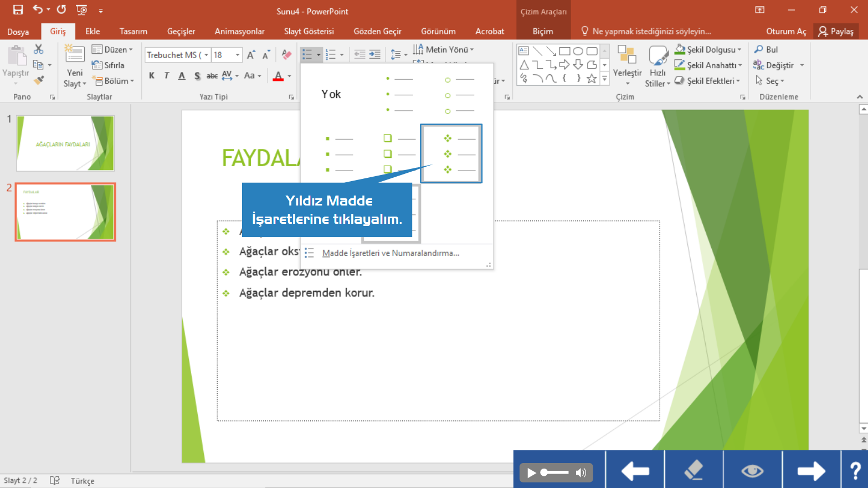
Task: Go to next step with right arrow
Action: [x=811, y=471]
